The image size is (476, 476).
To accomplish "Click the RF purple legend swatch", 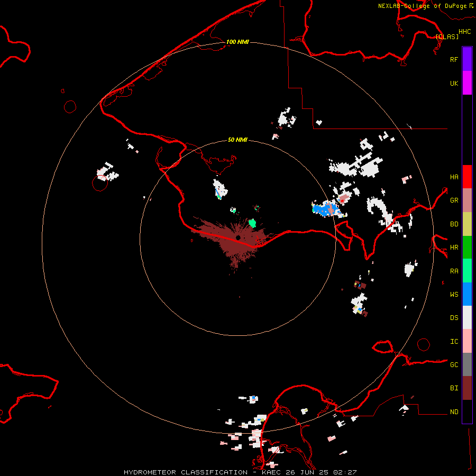I will point(467,59).
